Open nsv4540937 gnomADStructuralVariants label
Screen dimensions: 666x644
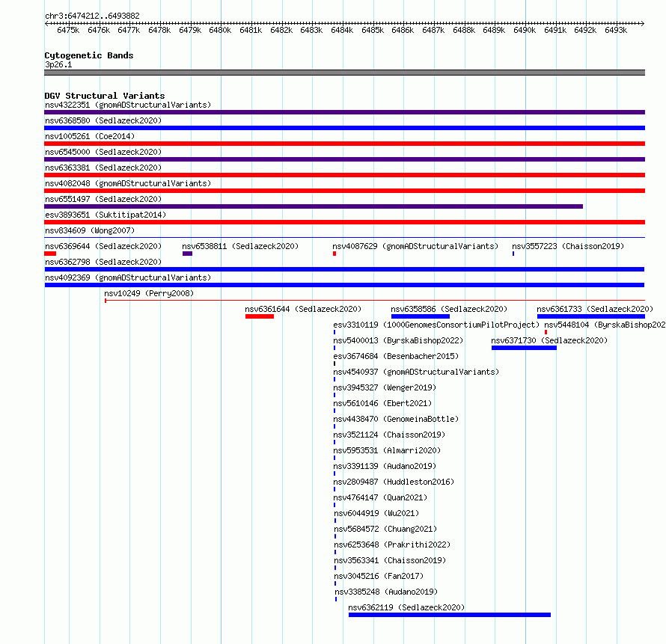pyautogui.click(x=416, y=372)
